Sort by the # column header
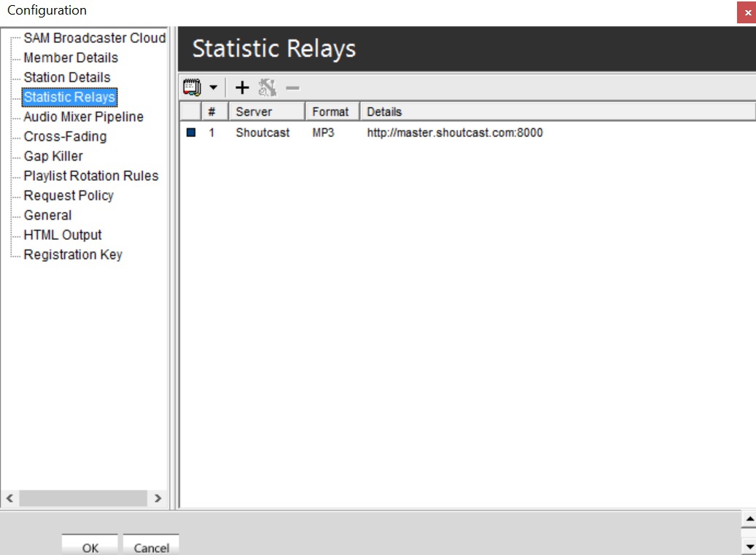The image size is (756, 555). click(214, 112)
